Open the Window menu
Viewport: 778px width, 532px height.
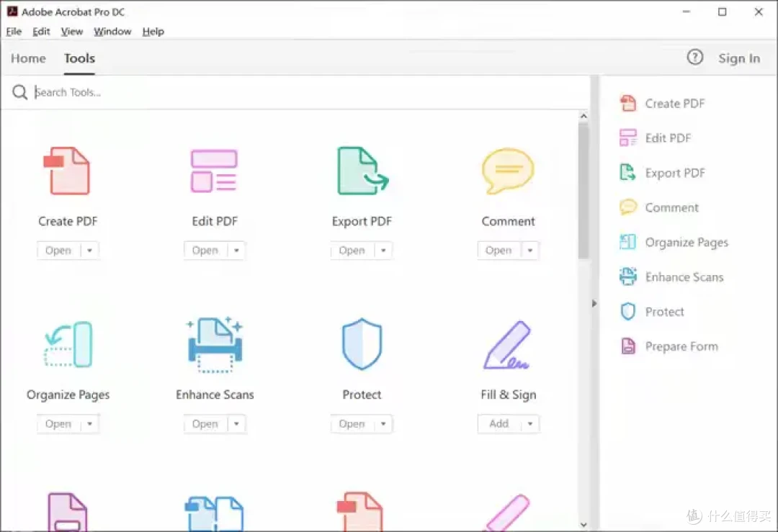point(112,31)
